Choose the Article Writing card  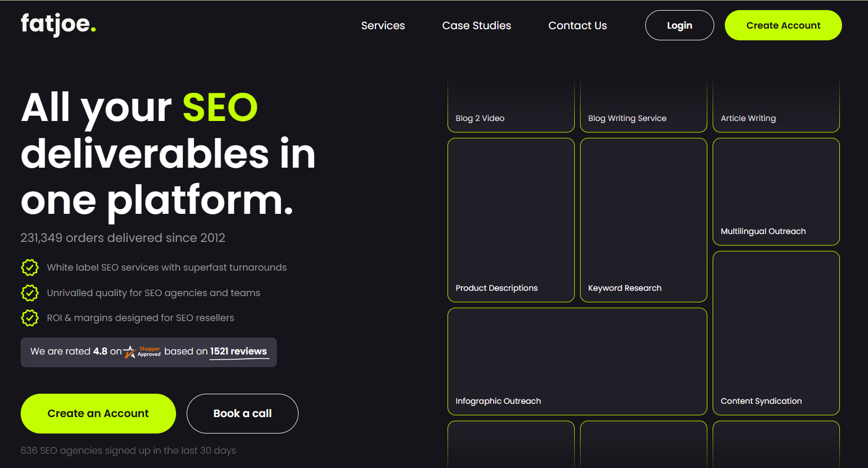[x=776, y=106]
